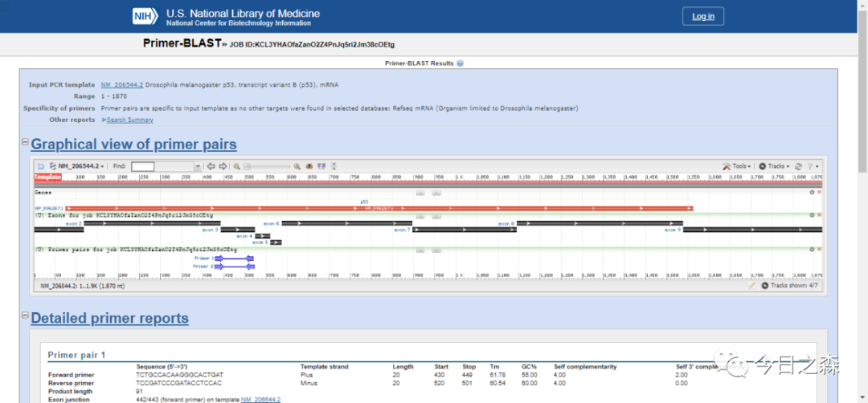Click the red Template ruler label
Viewport: 868px width, 403px height.
47,177
